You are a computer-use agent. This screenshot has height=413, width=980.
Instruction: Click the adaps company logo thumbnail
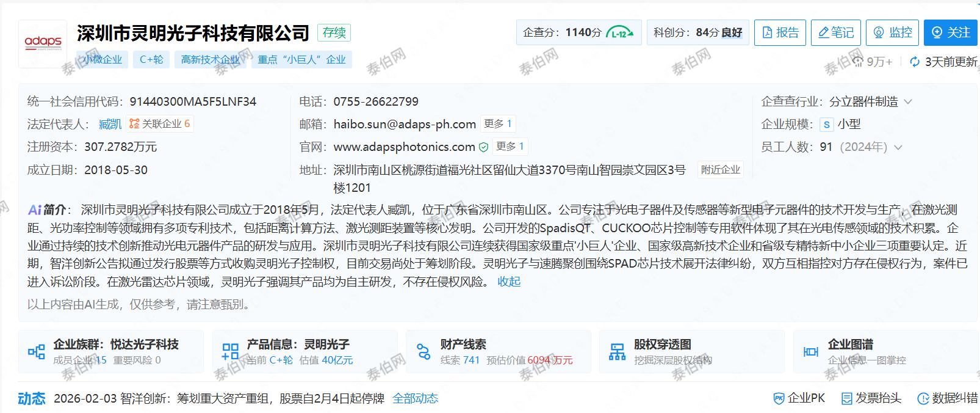43,43
